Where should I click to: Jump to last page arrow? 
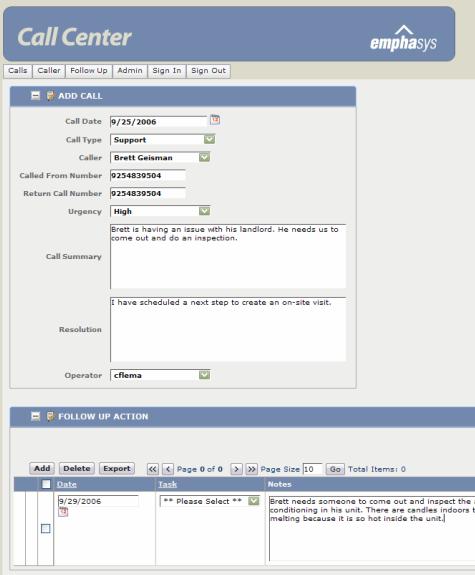[x=252, y=469]
